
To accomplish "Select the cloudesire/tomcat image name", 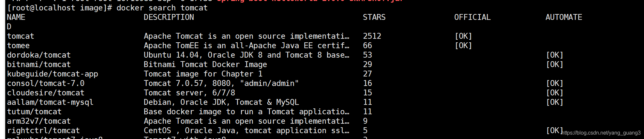I will coord(46,93).
